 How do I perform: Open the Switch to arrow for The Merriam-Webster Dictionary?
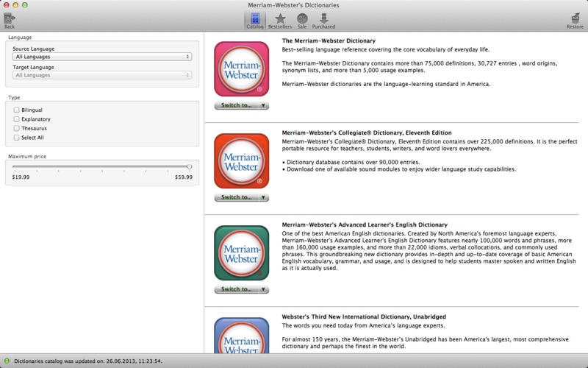coord(264,105)
